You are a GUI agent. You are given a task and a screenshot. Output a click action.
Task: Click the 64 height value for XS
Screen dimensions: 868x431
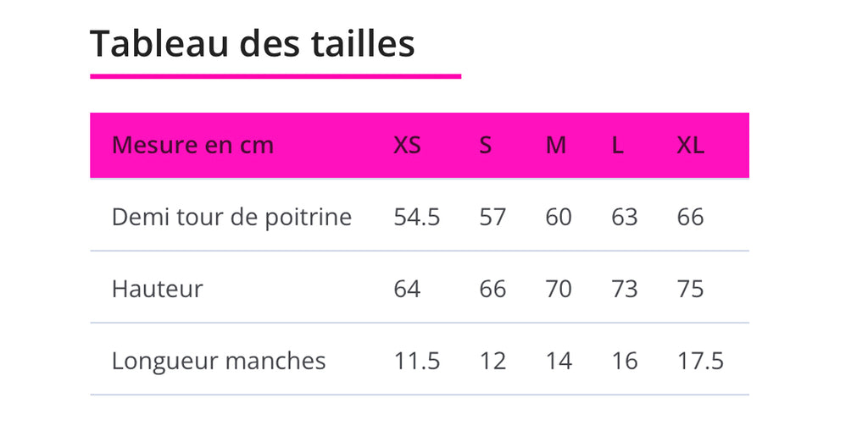point(407,289)
